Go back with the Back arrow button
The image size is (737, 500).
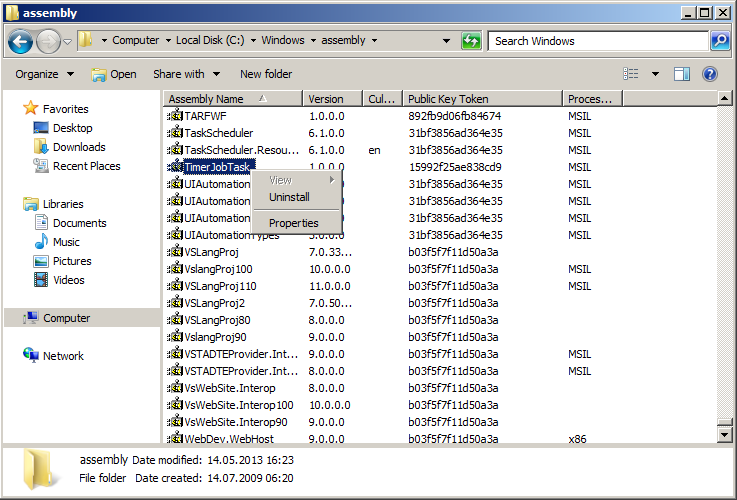coord(20,41)
